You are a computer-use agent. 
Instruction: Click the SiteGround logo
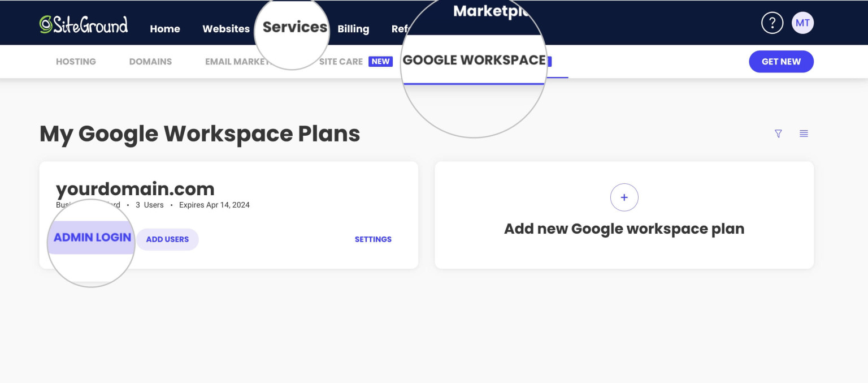pyautogui.click(x=84, y=24)
